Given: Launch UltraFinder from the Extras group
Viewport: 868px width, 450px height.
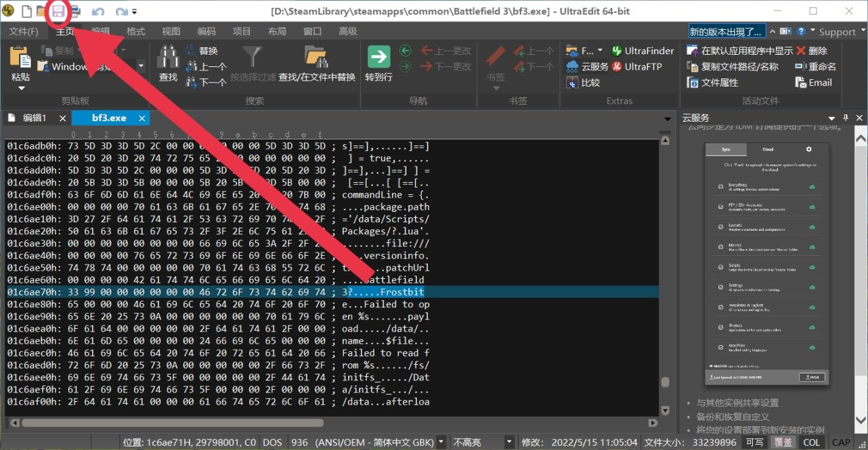Looking at the screenshot, I should [642, 50].
